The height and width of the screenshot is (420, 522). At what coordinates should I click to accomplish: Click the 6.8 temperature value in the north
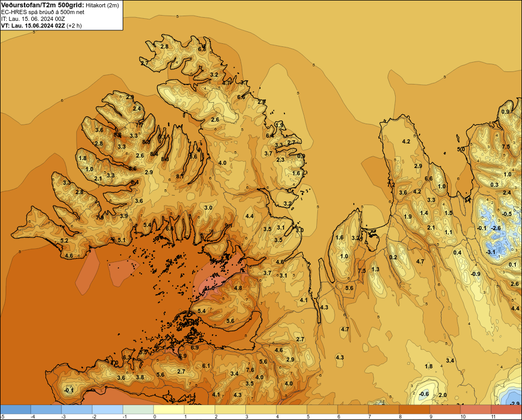[202, 49]
